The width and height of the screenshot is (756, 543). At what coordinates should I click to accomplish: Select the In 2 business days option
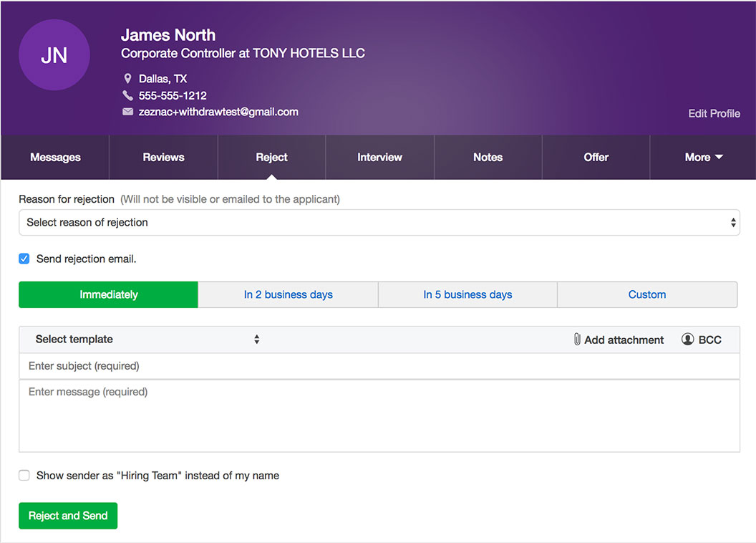[288, 294]
